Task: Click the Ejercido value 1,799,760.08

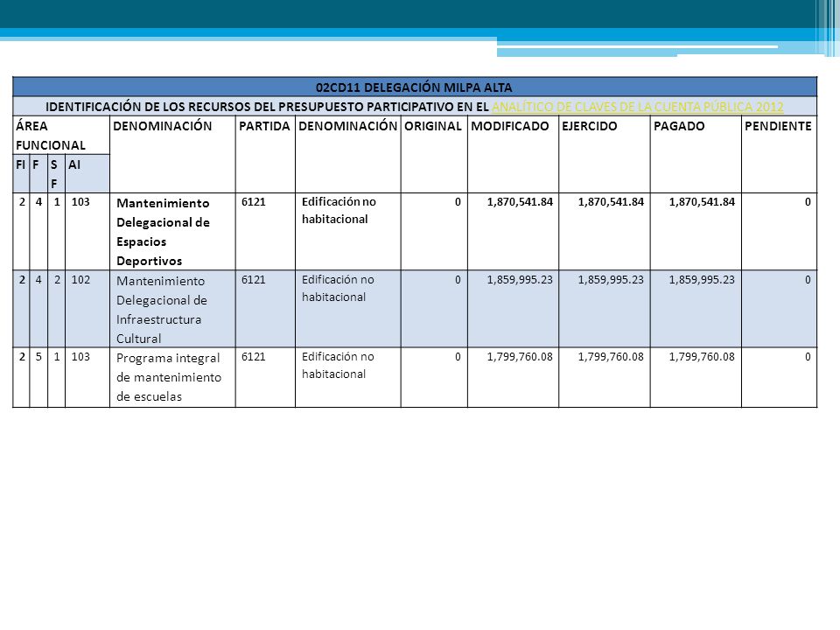Action: (x=611, y=357)
